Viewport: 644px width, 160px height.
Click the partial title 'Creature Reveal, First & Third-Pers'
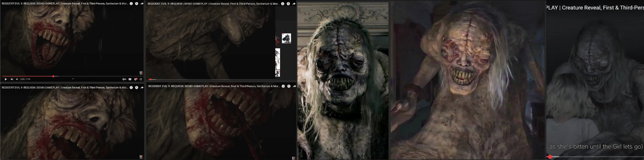tap(603, 8)
